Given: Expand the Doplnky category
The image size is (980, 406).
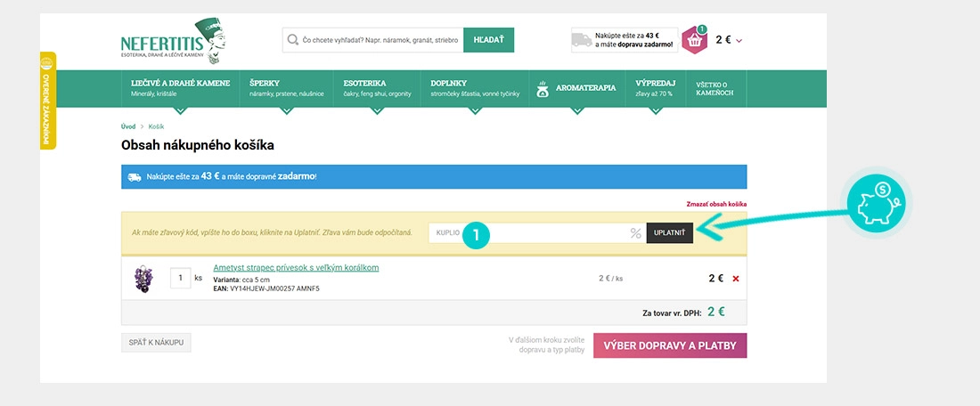Looking at the screenshot, I should tap(474, 87).
